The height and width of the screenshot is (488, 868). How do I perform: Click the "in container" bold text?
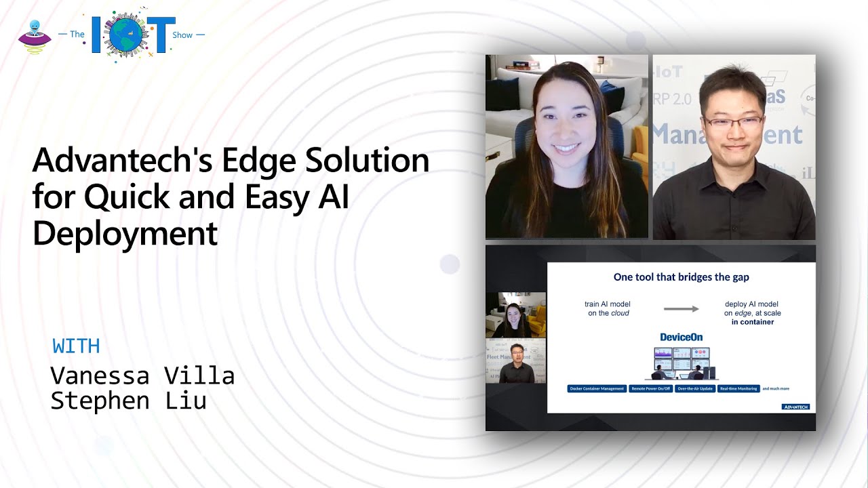(752, 322)
